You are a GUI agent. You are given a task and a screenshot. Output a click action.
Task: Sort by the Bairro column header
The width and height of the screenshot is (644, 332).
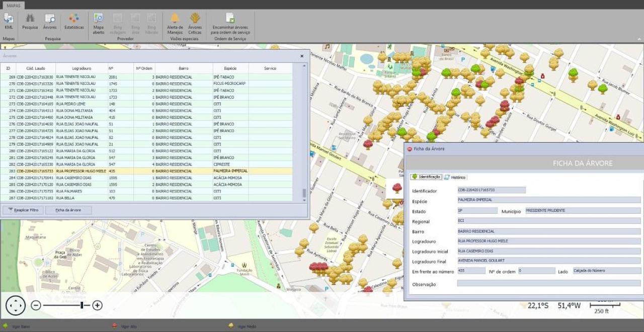pos(184,68)
